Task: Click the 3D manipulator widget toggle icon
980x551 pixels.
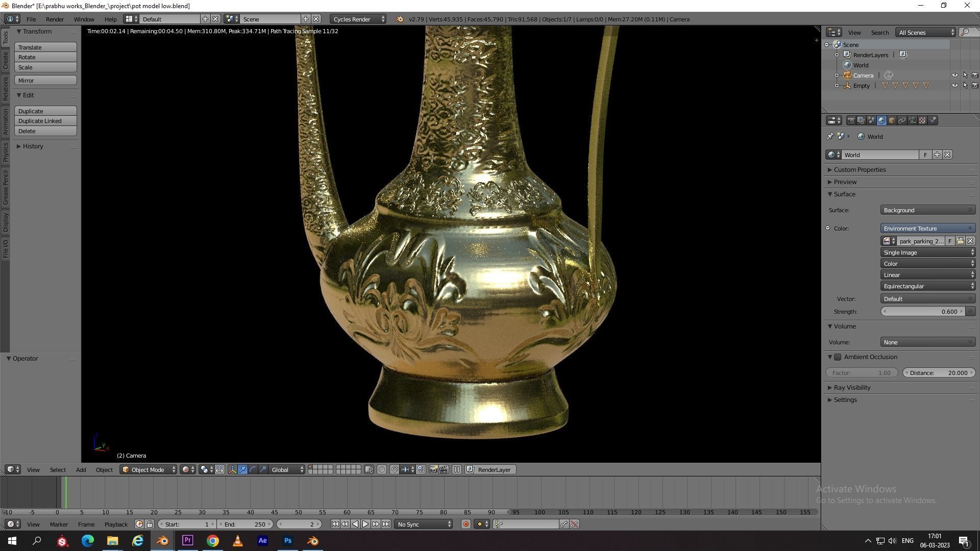Action: coord(232,470)
